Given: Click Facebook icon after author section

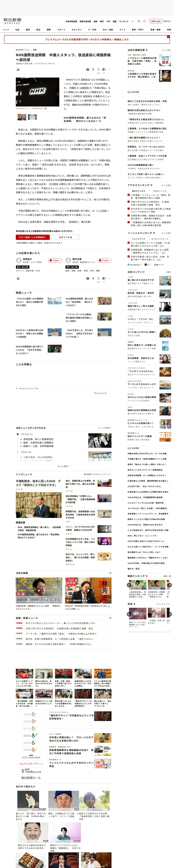Looking at the screenshot, I should (x=93, y=278).
